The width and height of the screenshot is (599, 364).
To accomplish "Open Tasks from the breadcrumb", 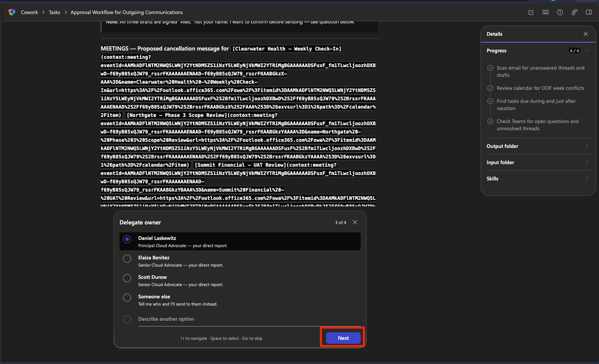I will (x=54, y=12).
